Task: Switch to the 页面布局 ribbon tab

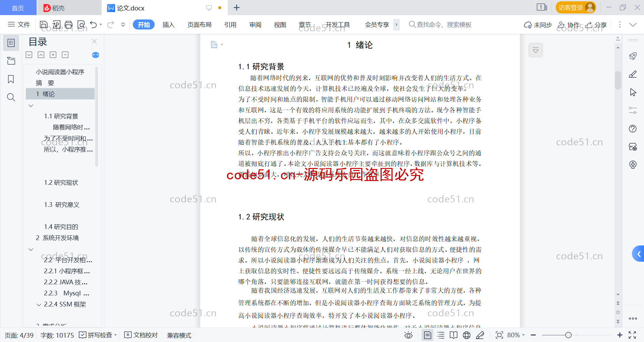Action: pos(199,24)
